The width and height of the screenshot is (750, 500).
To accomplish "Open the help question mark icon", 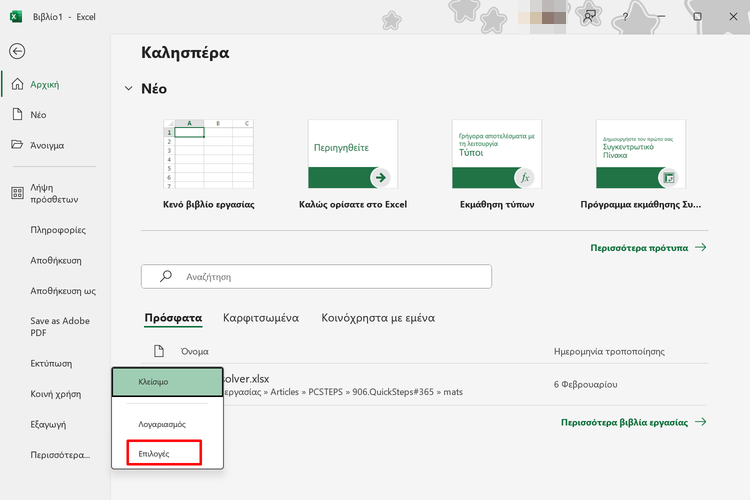I will point(625,17).
